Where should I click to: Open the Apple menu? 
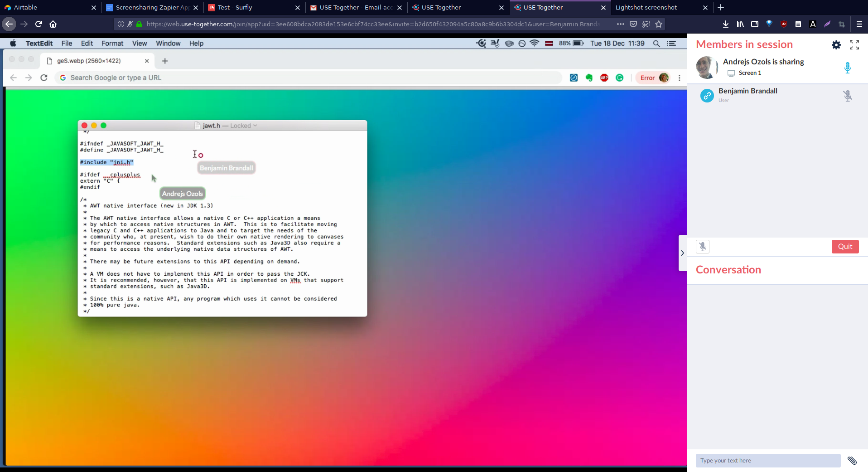point(13,44)
